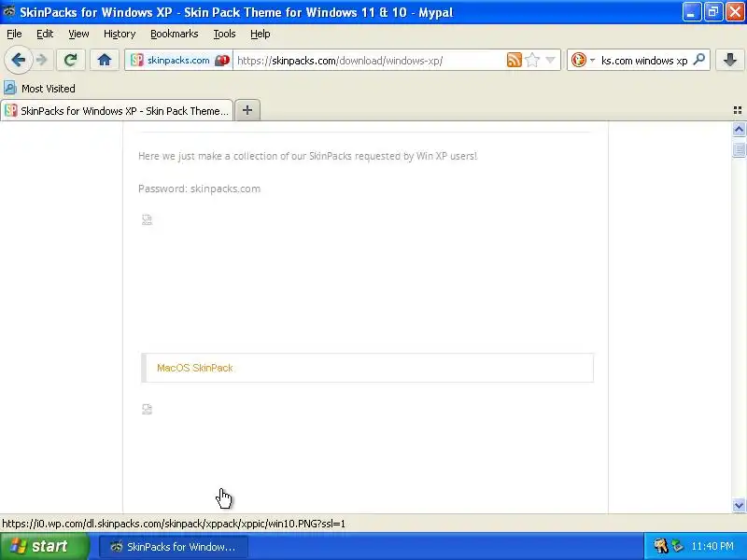Click broken image icon below Password text

147,219
